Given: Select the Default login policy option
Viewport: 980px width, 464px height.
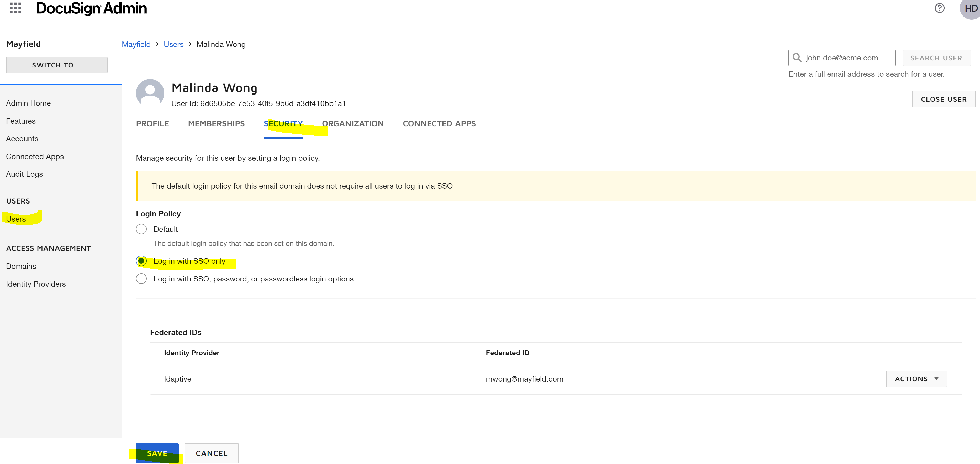Looking at the screenshot, I should pos(141,229).
